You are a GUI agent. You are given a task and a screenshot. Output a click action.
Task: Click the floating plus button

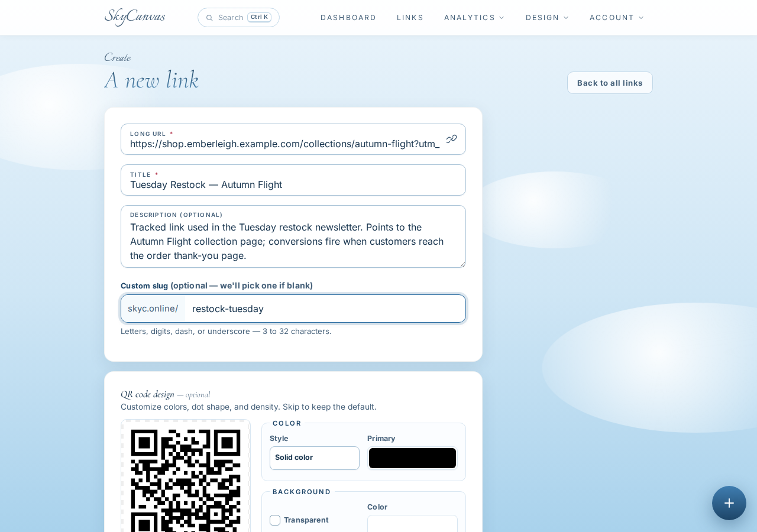pos(729,503)
